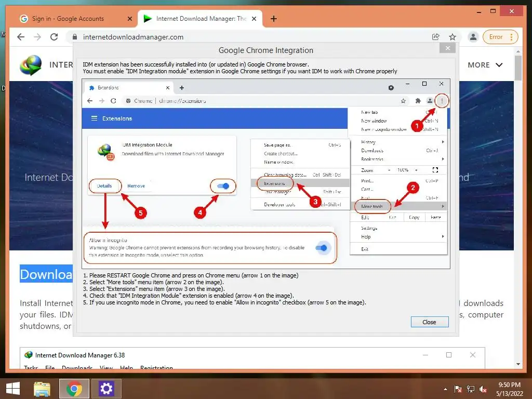Click instruction '1. Please RESTART Google Chrome'

click(x=191, y=275)
